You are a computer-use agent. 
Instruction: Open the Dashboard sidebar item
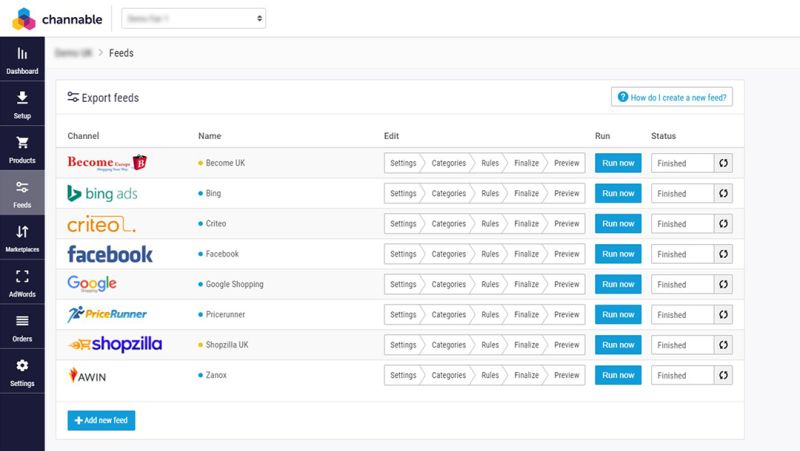tap(22, 59)
